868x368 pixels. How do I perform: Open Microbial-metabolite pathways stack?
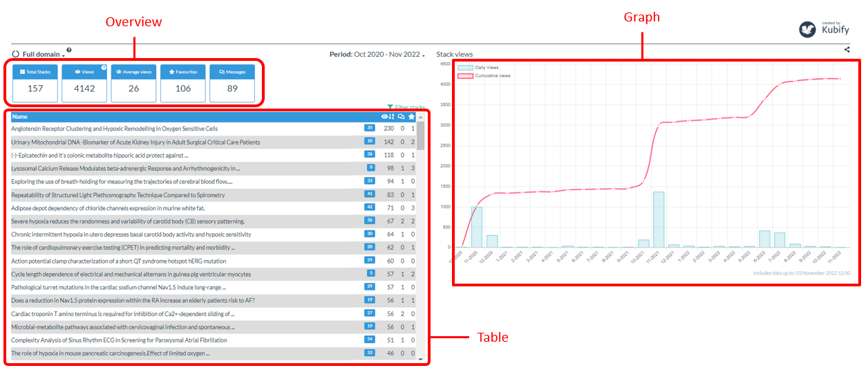click(x=123, y=326)
